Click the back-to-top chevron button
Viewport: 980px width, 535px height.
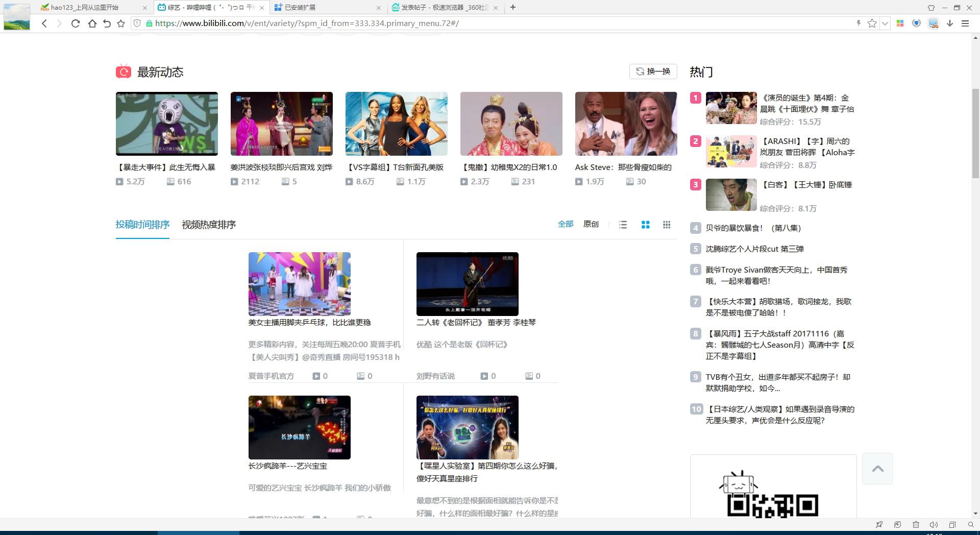point(877,469)
